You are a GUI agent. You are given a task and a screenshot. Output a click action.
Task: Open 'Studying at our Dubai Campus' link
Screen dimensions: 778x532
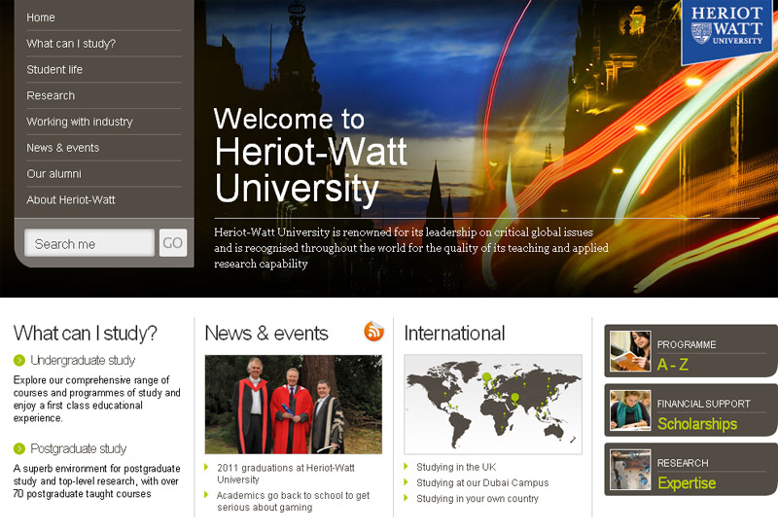482,483
